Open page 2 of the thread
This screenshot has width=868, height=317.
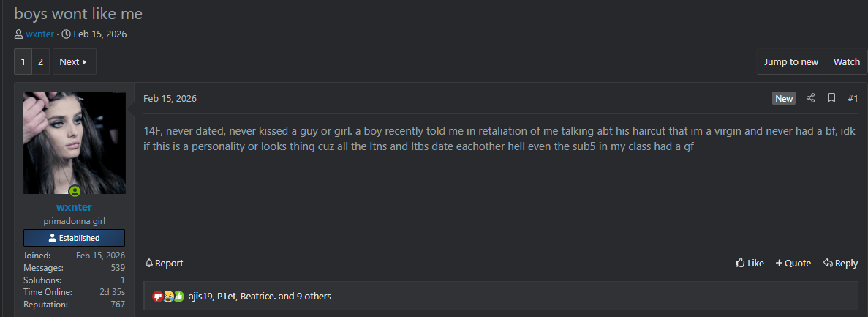pos(40,62)
